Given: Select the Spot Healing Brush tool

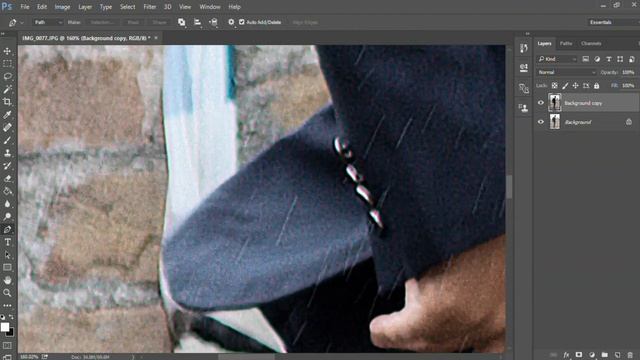Looking at the screenshot, I should (x=7, y=127).
